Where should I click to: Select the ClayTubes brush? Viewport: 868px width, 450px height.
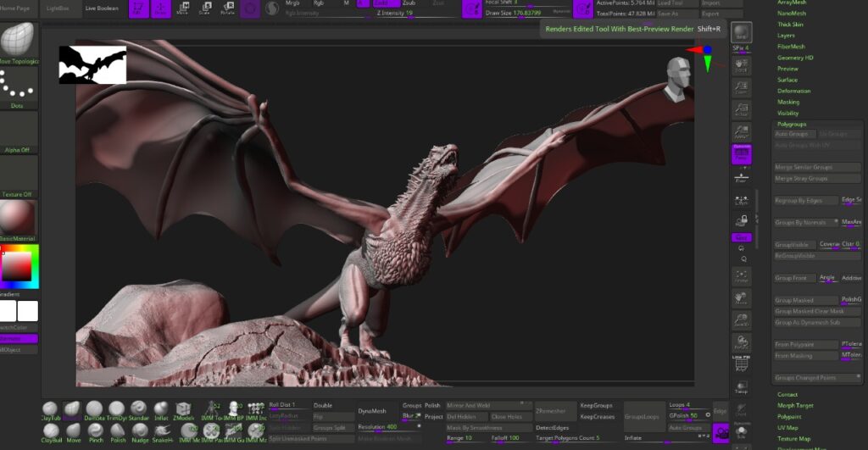click(x=50, y=412)
